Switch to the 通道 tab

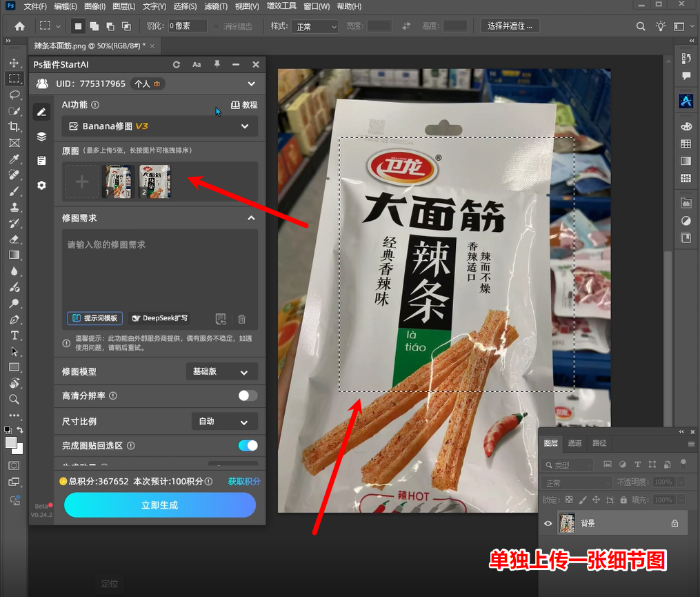click(574, 443)
